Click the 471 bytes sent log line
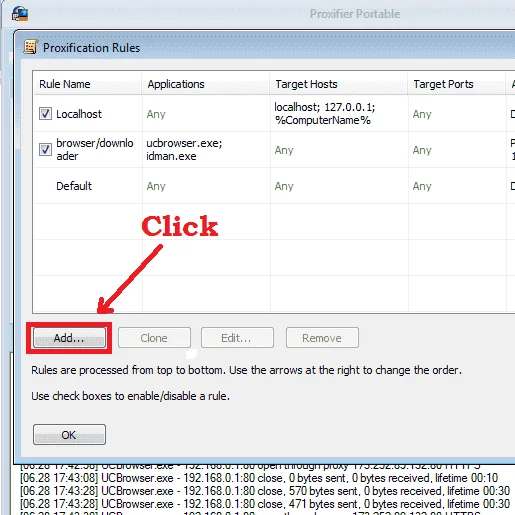The image size is (515, 515). 265,504
